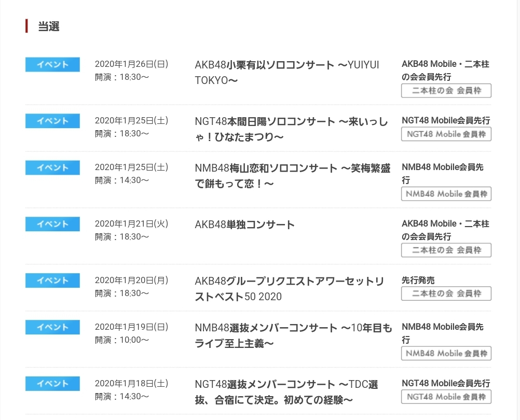Click NMB48 Mobile 会員枠 tag for January 19
This screenshot has height=420, width=520.
click(446, 354)
